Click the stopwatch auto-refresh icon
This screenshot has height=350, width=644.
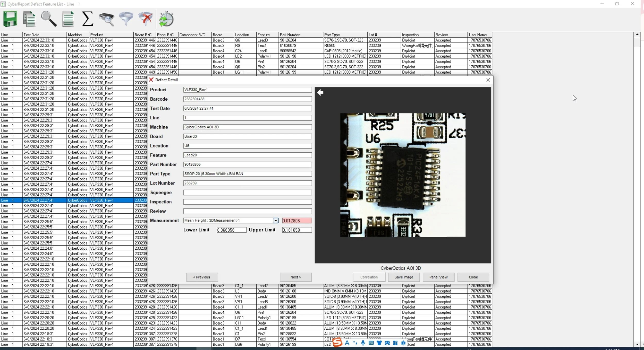166,19
